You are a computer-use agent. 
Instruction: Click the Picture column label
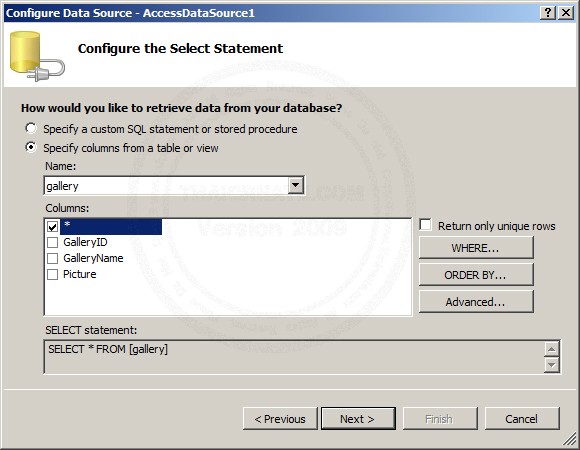(80, 274)
